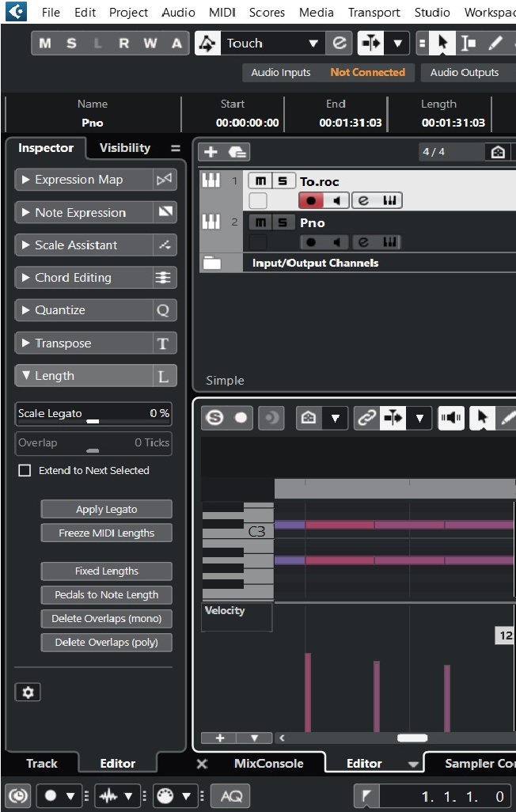Solo the To.roc track

283,181
